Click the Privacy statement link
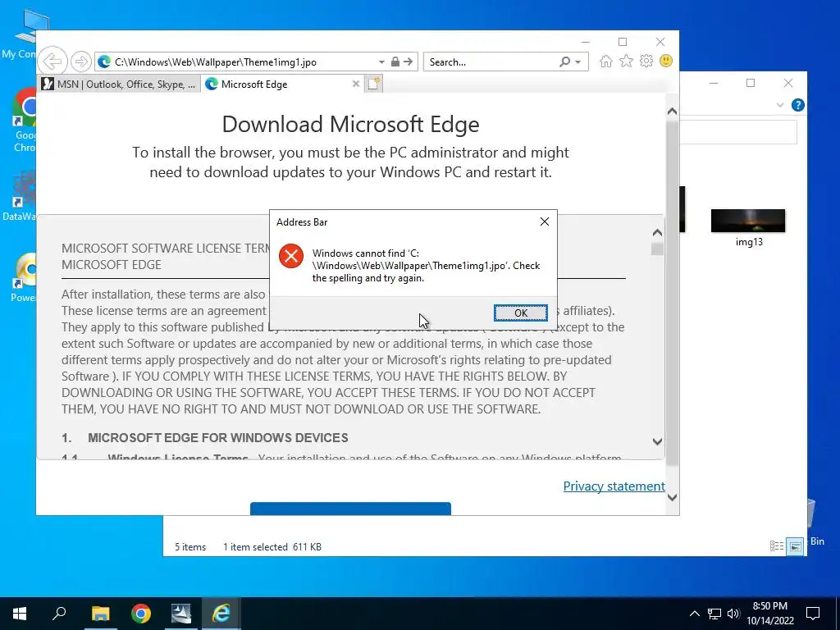This screenshot has height=630, width=840. (614, 486)
